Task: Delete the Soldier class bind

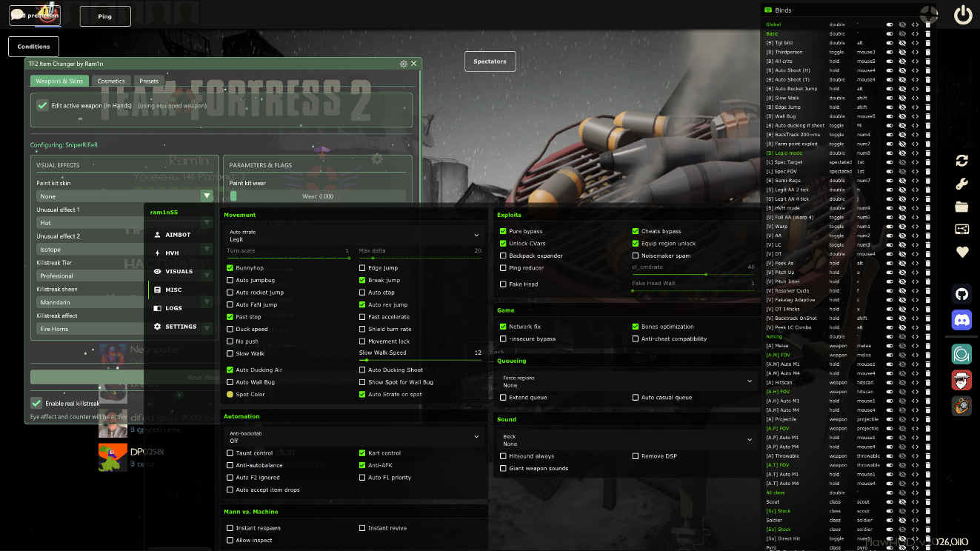Action: 928,520
